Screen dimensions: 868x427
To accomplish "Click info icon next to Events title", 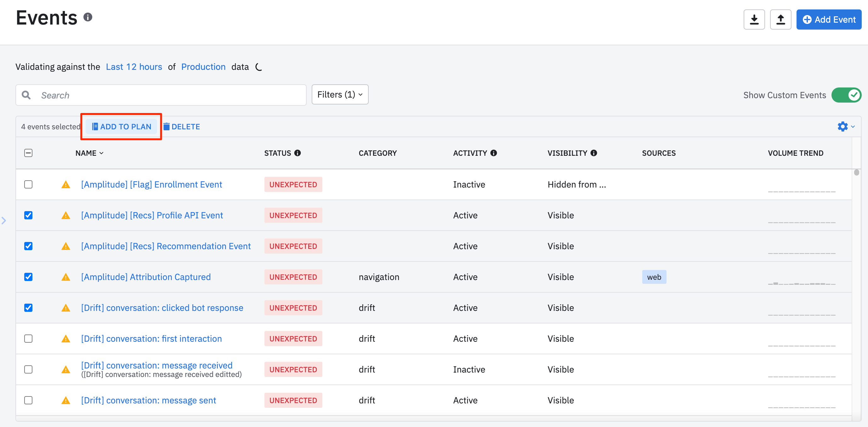I will pos(88,17).
